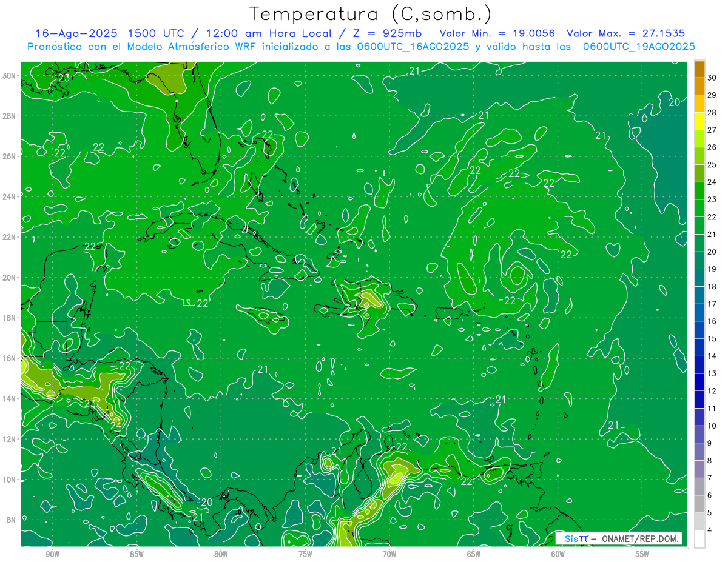Click the '90W' longitude label
Image resolution: width=728 pixels, height=562 pixels.
pos(53,554)
